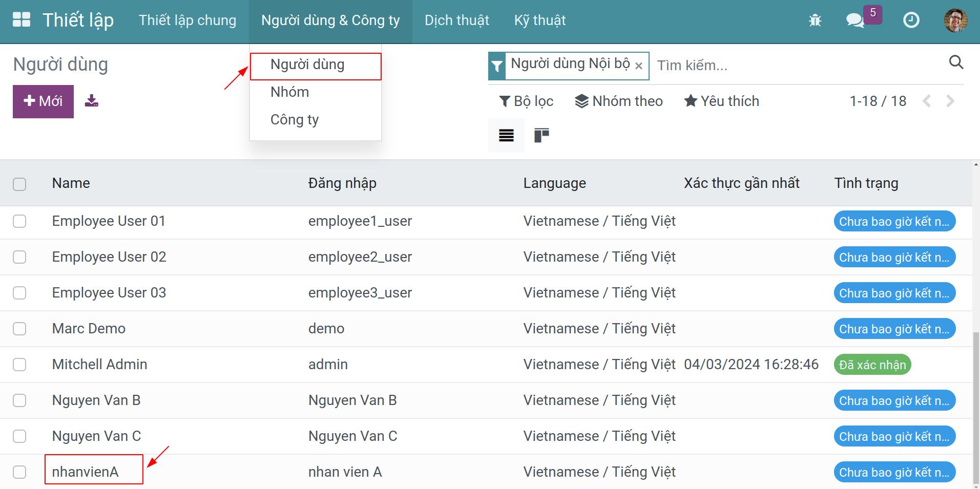This screenshot has height=489, width=980.
Task: Go to previous page of records
Action: point(926,101)
